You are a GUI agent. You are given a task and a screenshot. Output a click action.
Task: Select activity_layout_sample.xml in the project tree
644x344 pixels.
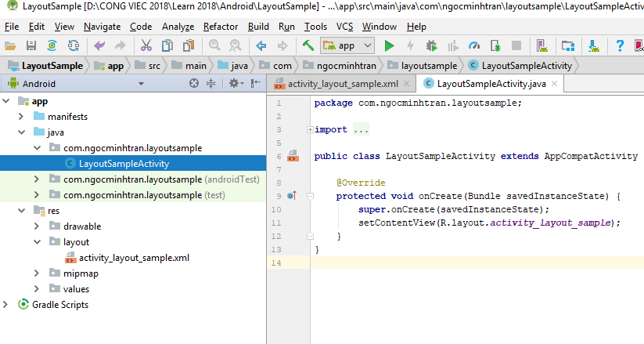coord(133,258)
